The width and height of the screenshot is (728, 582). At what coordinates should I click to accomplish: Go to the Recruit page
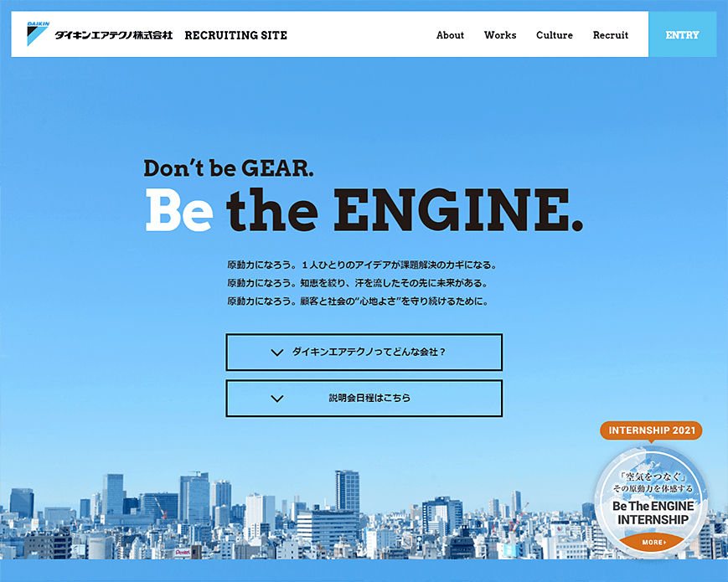(610, 35)
